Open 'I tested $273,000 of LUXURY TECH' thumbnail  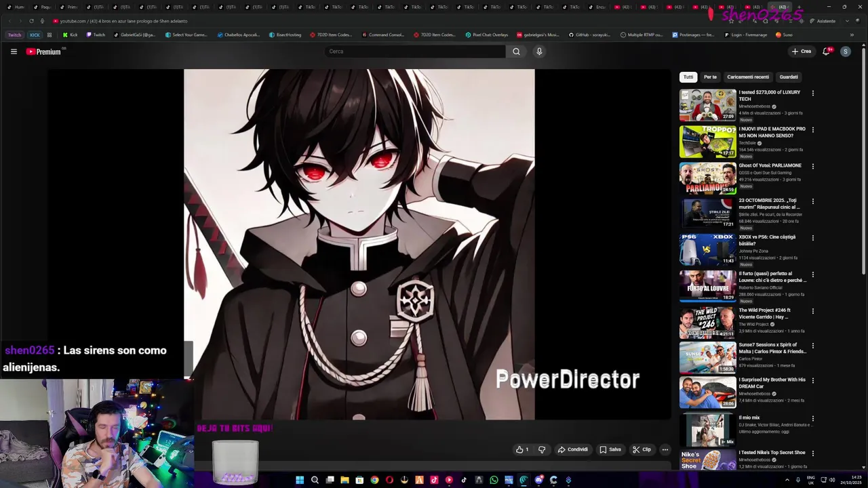click(707, 105)
